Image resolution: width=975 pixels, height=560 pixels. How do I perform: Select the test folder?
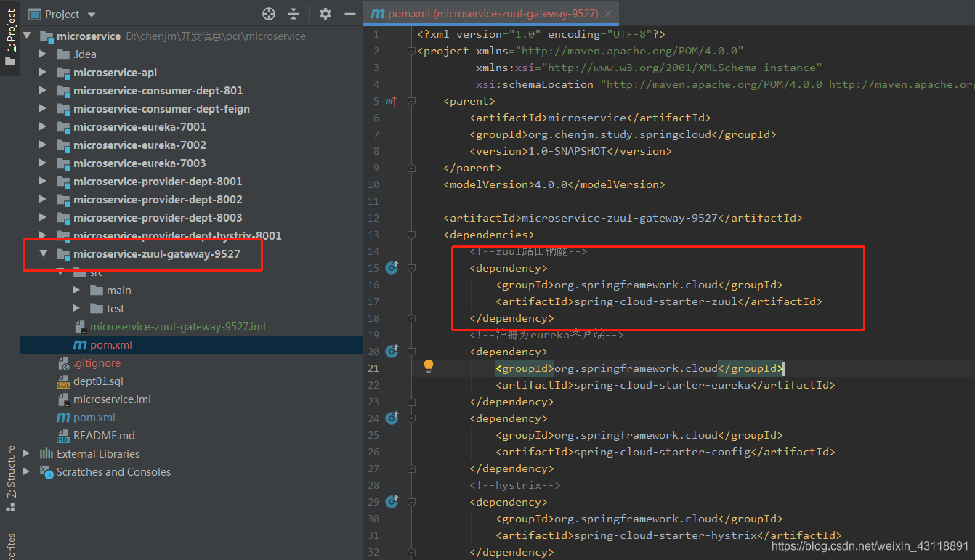(x=116, y=309)
